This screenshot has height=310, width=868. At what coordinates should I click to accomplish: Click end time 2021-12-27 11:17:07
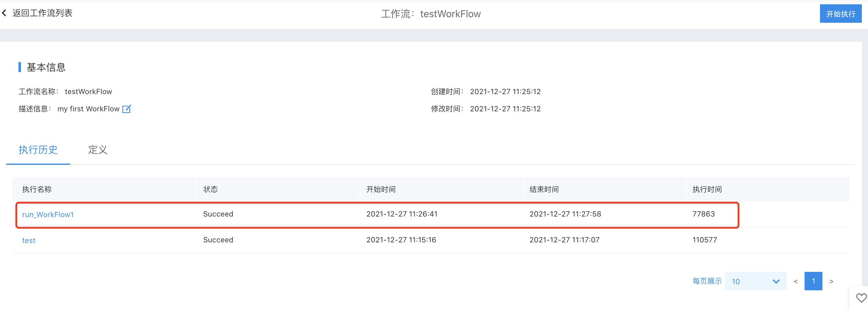[x=565, y=240]
